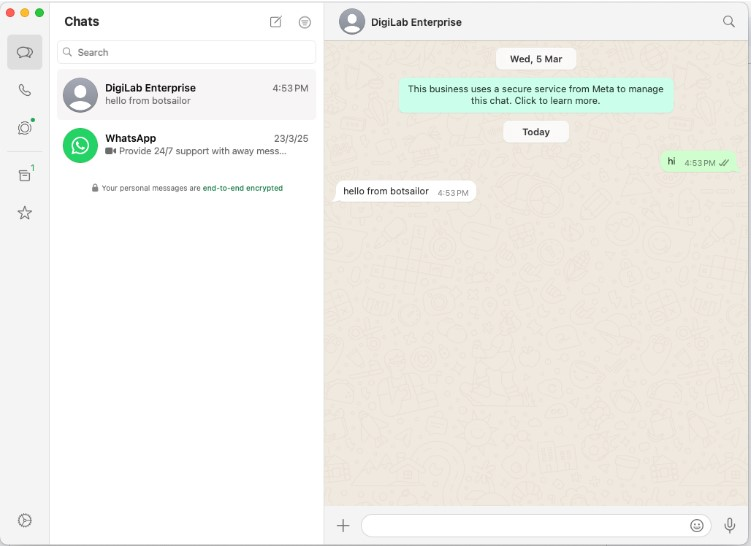The height and width of the screenshot is (546, 752).
Task: Start a voice message with microphone
Action: coord(729,526)
